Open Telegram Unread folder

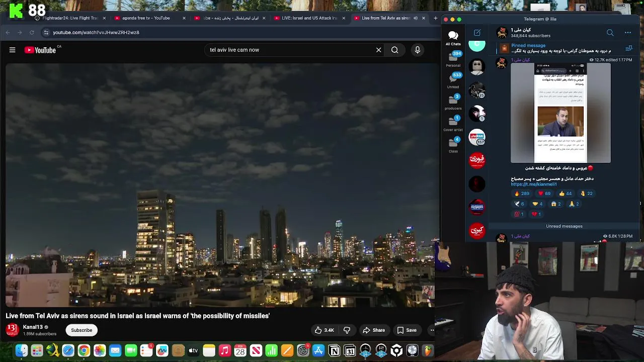[453, 80]
